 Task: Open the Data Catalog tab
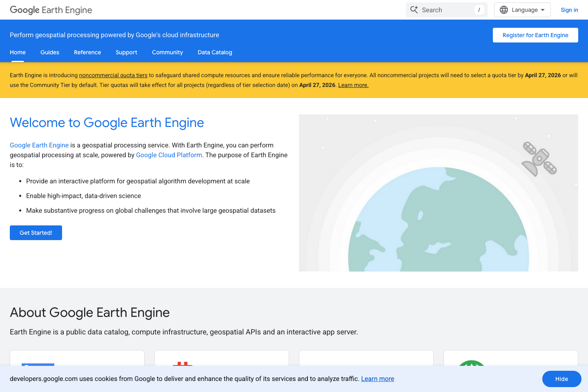pos(215,52)
